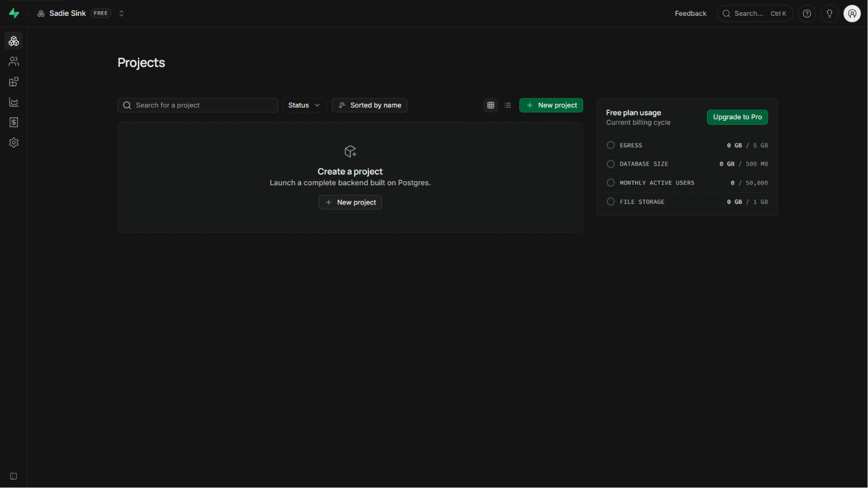Click the Egress usage progress circle
The image size is (868, 488).
tap(611, 145)
